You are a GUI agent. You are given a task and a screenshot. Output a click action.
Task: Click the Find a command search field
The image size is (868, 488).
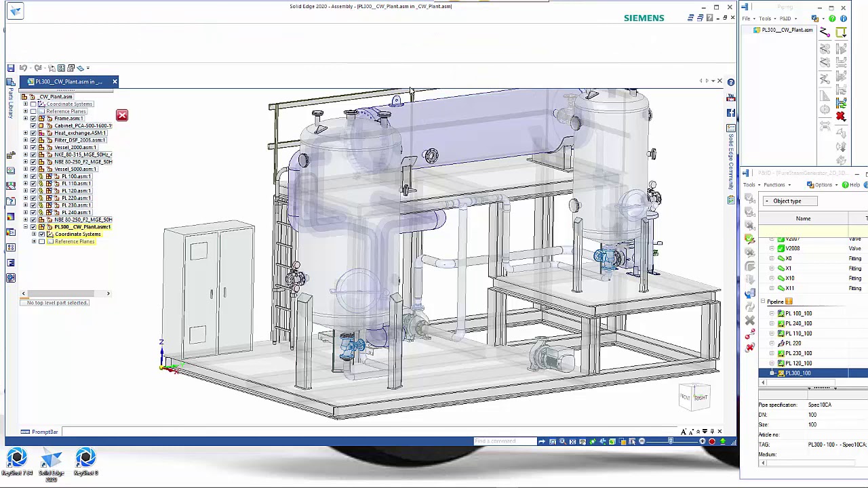tap(505, 442)
